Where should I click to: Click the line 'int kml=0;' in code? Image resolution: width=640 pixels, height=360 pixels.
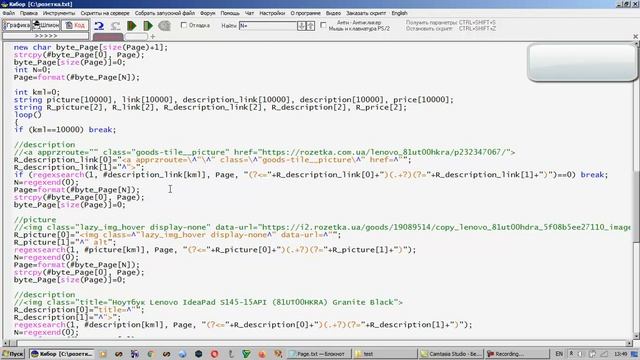tap(37, 92)
